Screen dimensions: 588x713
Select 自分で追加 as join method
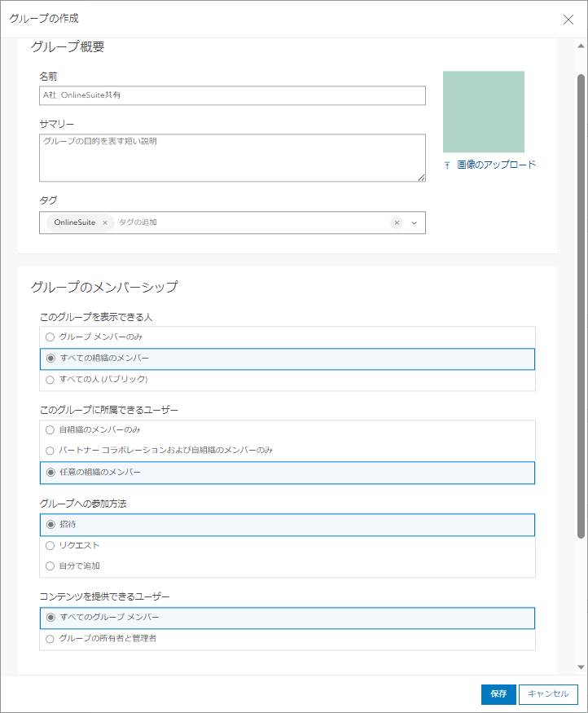point(50,566)
